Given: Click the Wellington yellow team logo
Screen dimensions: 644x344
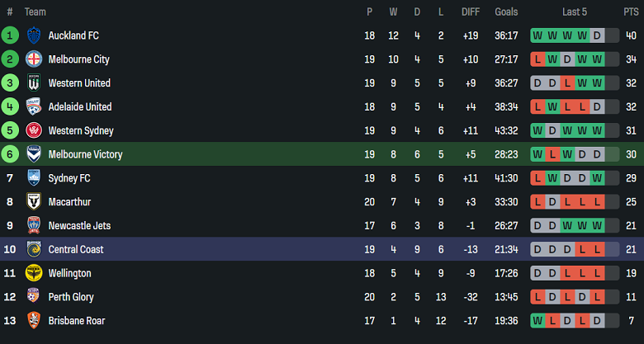Looking at the screenshot, I should point(34,273).
